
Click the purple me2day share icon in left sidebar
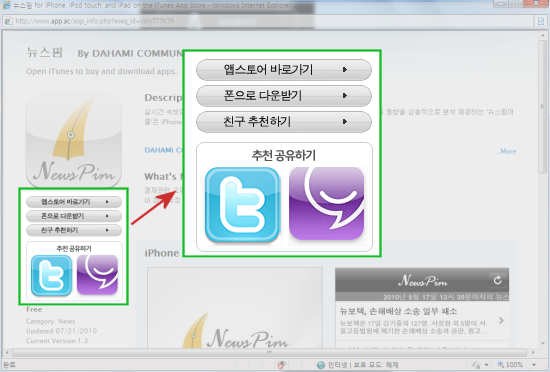point(97,275)
